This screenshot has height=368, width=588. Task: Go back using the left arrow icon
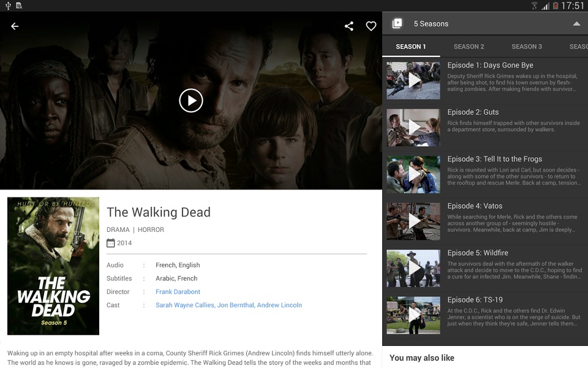pyautogui.click(x=15, y=26)
